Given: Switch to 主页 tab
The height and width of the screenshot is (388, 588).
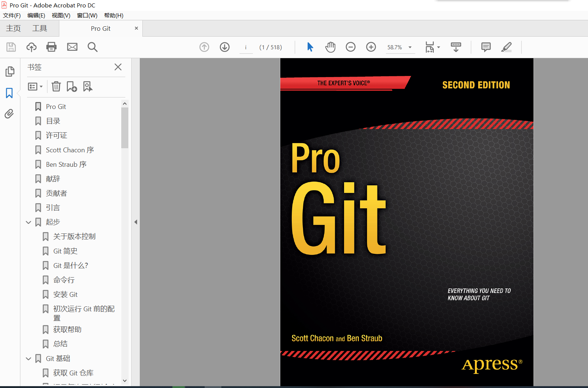Looking at the screenshot, I should (x=13, y=28).
